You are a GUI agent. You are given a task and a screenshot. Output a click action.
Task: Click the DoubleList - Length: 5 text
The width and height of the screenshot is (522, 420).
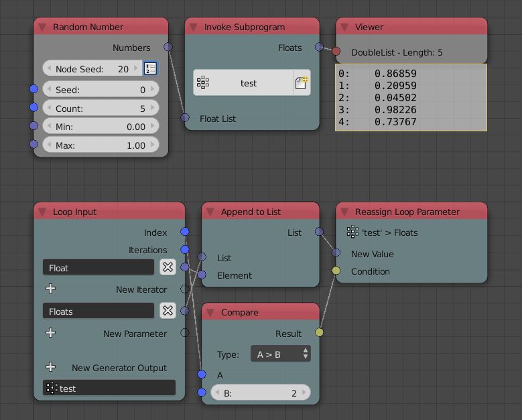(x=397, y=52)
